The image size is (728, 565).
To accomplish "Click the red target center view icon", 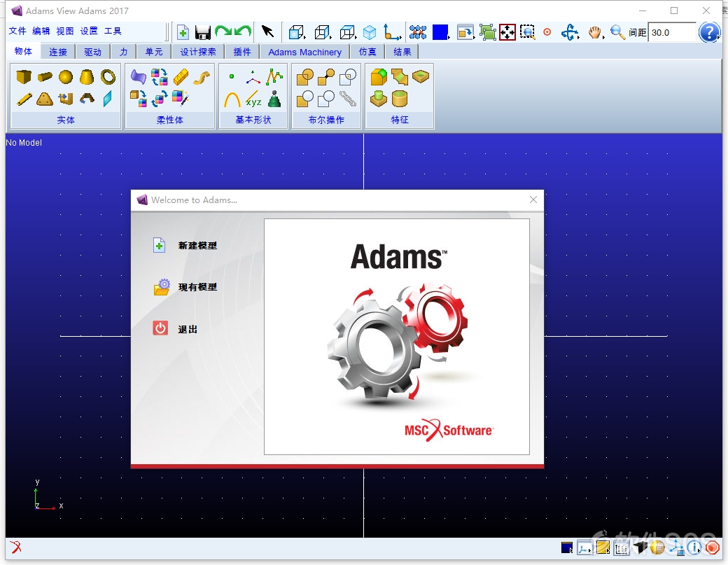I will pos(547,32).
